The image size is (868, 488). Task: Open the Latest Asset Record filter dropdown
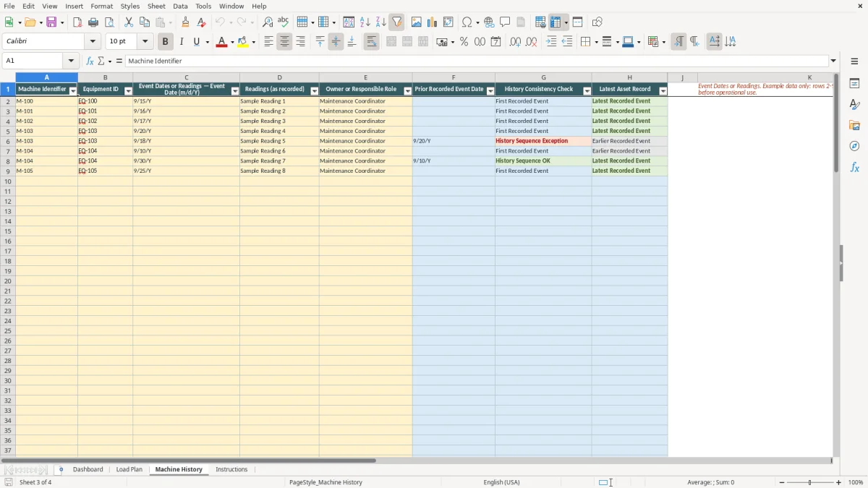tap(663, 91)
